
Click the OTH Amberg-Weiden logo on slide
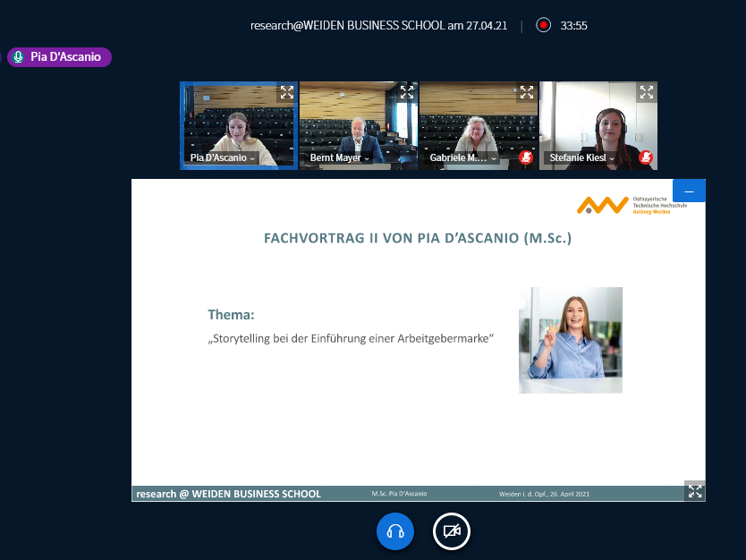(632, 205)
